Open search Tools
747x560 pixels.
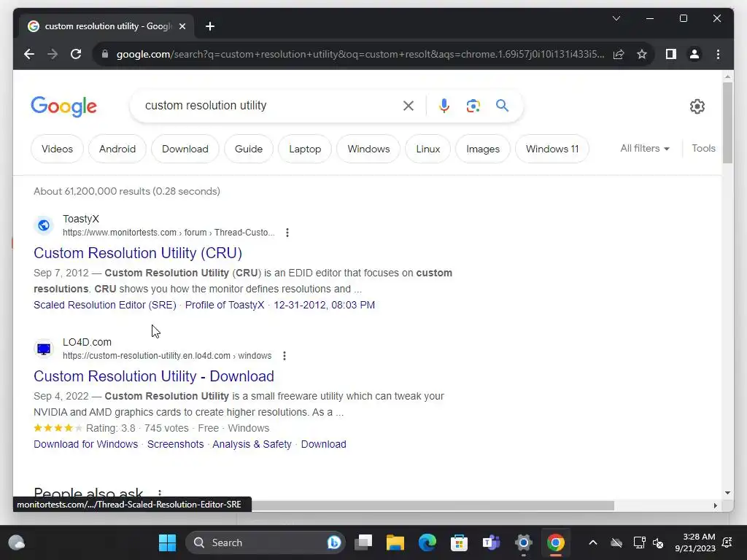point(703,149)
